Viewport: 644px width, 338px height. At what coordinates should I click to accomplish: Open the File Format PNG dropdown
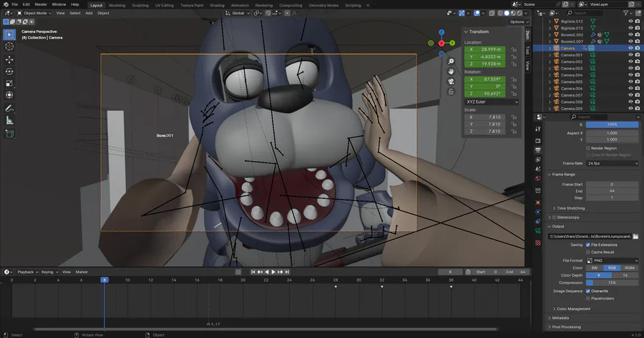point(613,261)
